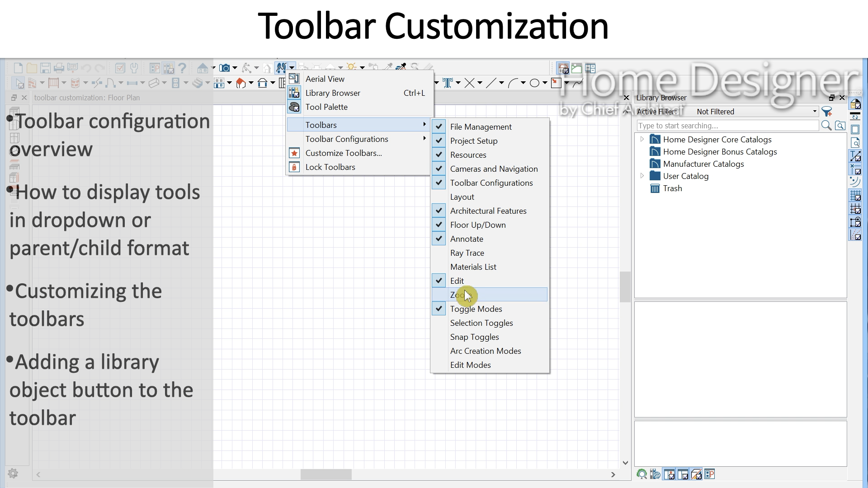868x488 pixels.
Task: Choose Customize Toolbars... menu item
Action: pyautogui.click(x=344, y=153)
